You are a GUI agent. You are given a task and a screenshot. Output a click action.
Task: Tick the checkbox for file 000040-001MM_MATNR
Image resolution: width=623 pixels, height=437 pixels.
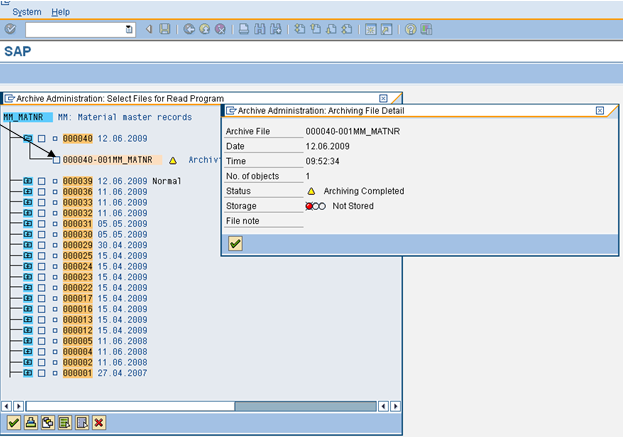(x=56, y=160)
